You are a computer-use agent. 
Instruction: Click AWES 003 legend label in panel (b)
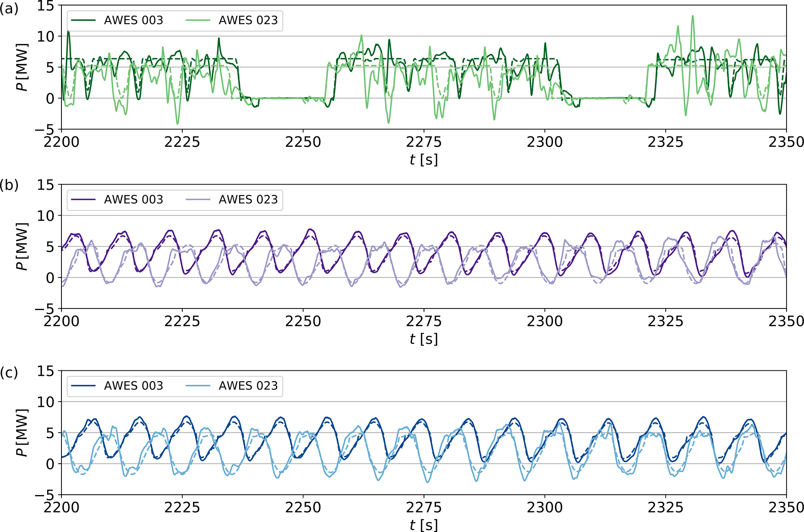tap(133, 200)
